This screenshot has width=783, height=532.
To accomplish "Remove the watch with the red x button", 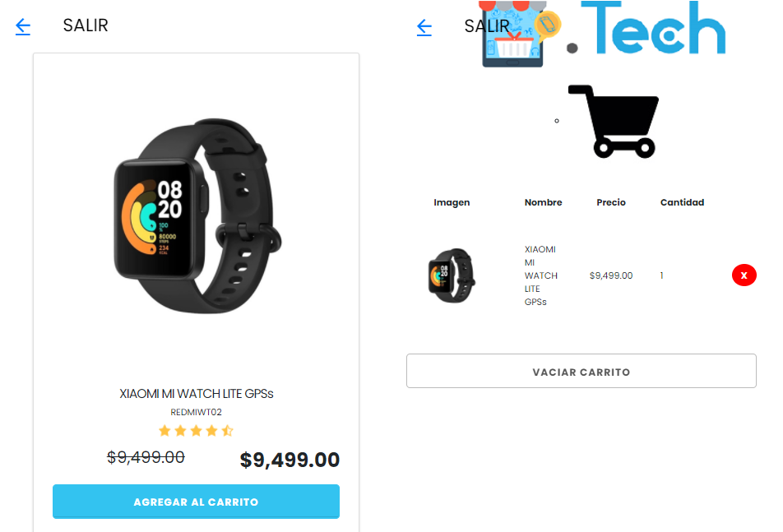I will (x=744, y=275).
